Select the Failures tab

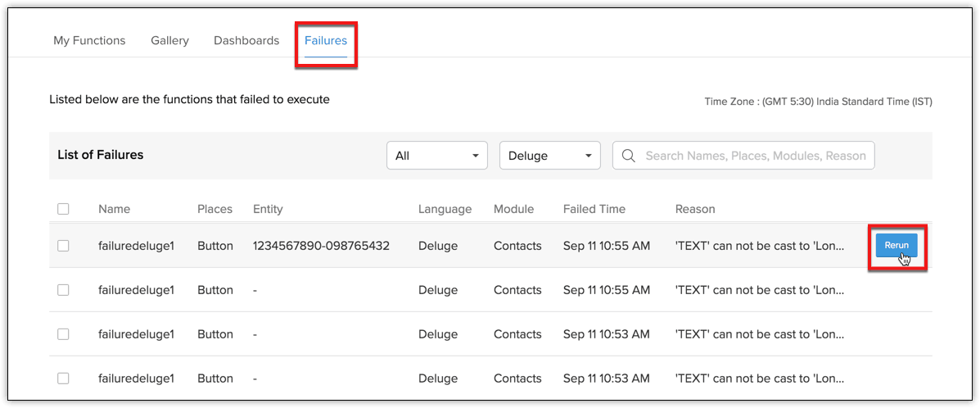tap(326, 40)
